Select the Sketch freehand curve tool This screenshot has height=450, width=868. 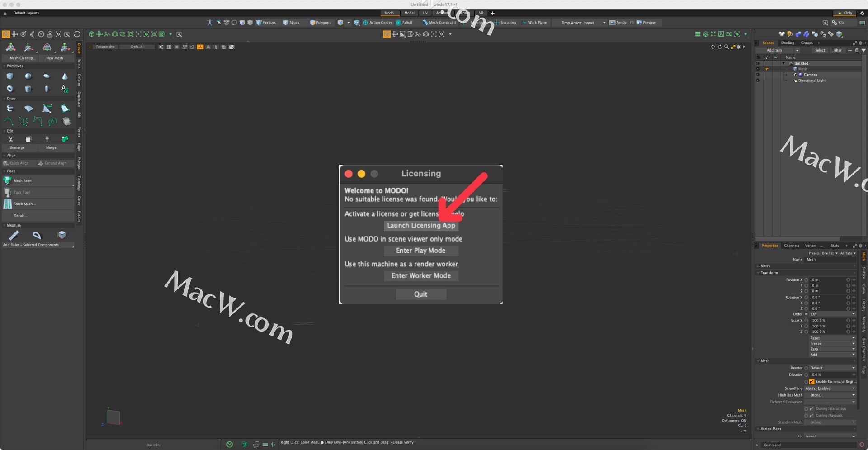point(52,121)
